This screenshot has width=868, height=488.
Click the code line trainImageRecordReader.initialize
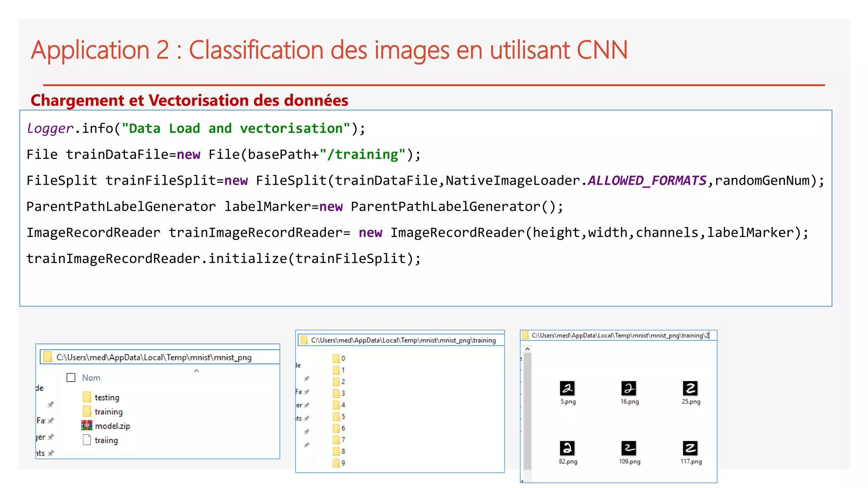pos(224,258)
